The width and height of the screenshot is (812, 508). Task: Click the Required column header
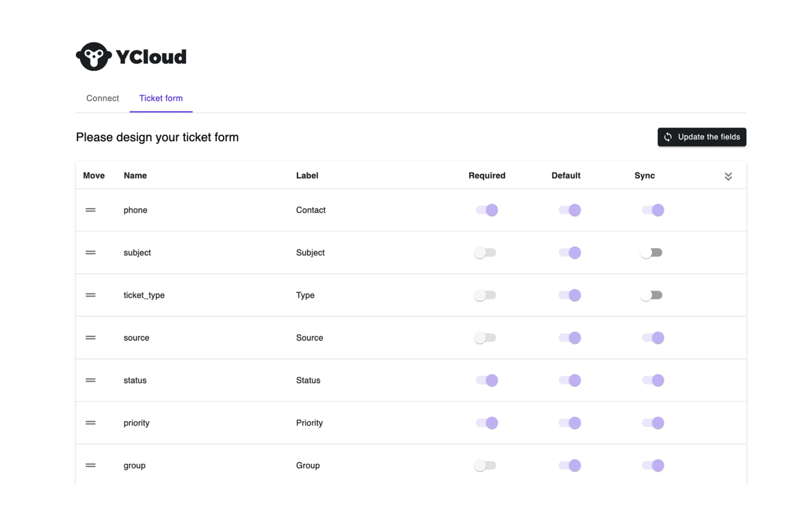pyautogui.click(x=487, y=175)
